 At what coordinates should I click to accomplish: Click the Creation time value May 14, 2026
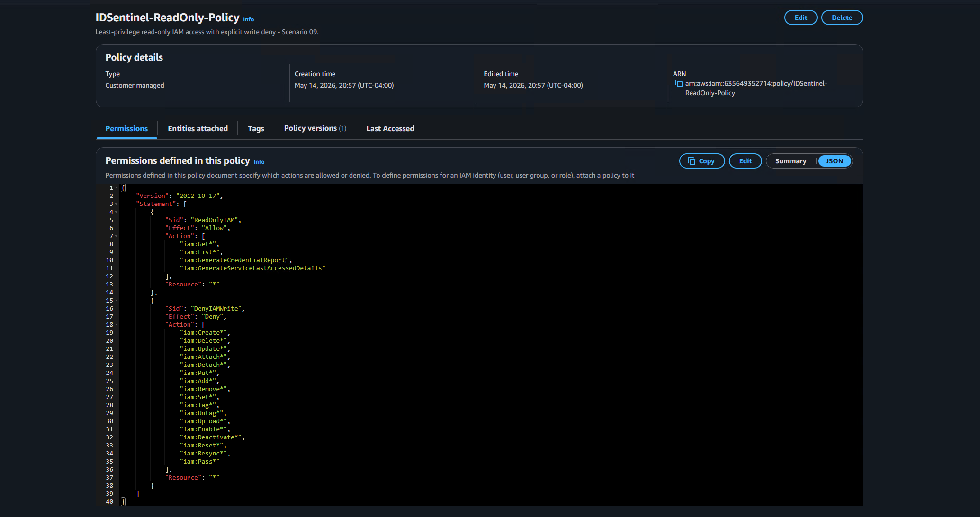[344, 85]
